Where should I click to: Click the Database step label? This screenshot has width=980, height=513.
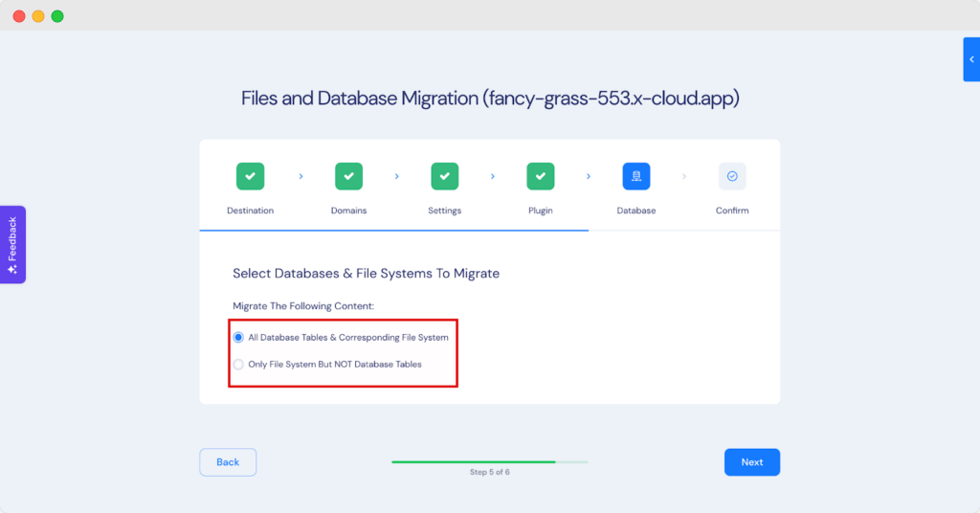click(x=636, y=211)
